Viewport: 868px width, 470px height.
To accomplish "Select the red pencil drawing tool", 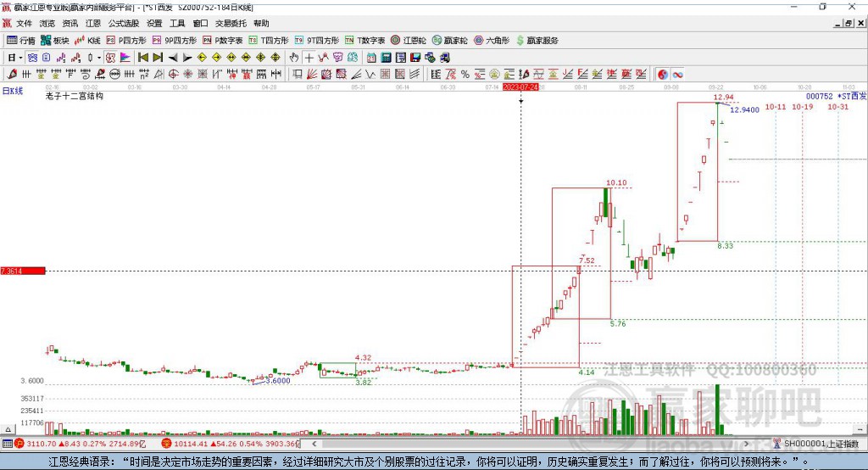I will click(x=12, y=75).
